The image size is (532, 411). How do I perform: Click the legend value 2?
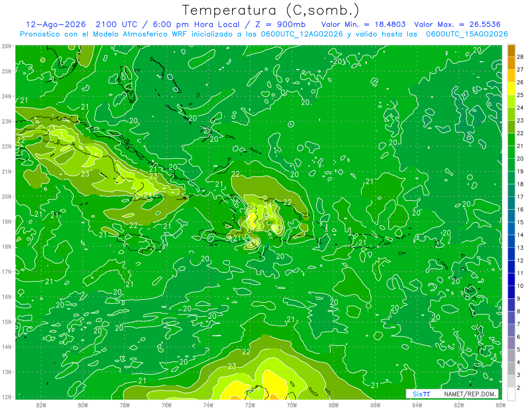[519, 388]
